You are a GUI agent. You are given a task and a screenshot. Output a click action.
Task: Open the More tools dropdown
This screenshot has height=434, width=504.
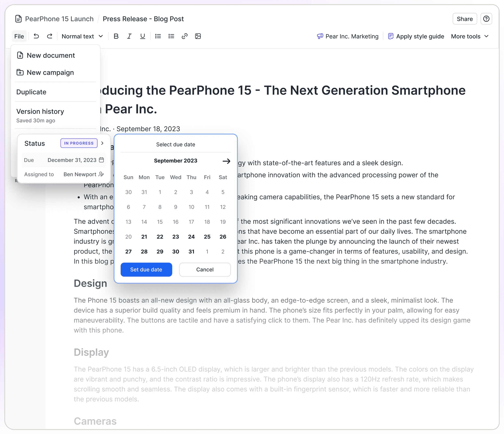470,36
